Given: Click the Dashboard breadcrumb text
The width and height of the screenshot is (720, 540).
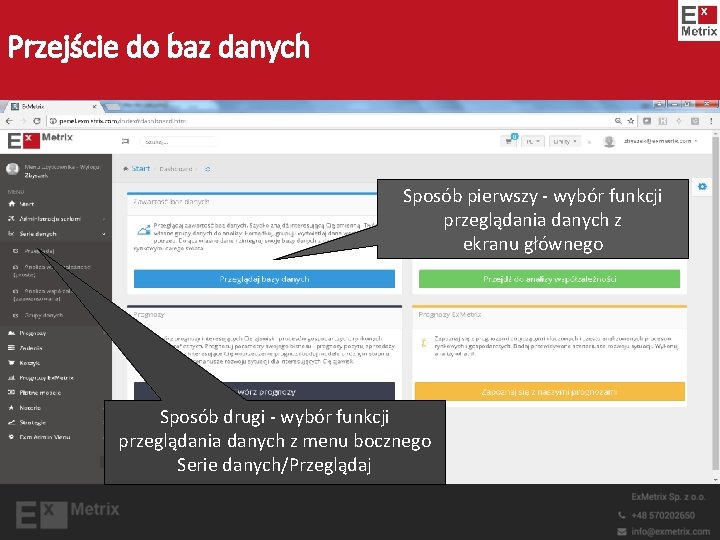Looking at the screenshot, I should [x=176, y=169].
